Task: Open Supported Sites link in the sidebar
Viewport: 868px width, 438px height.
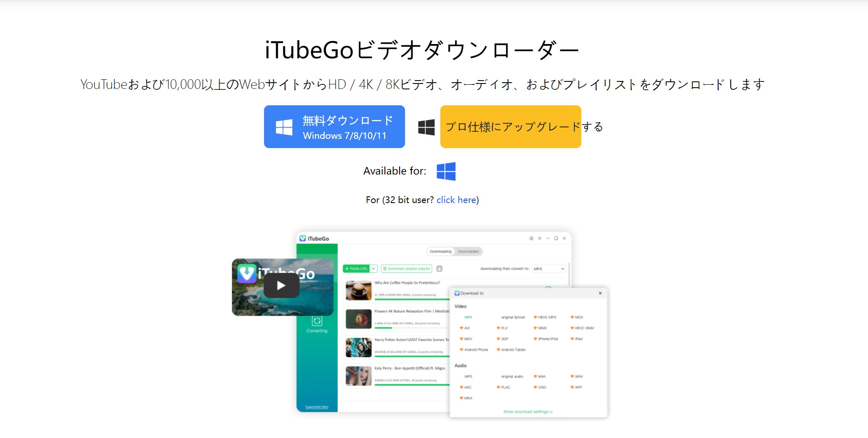Action: [x=316, y=407]
